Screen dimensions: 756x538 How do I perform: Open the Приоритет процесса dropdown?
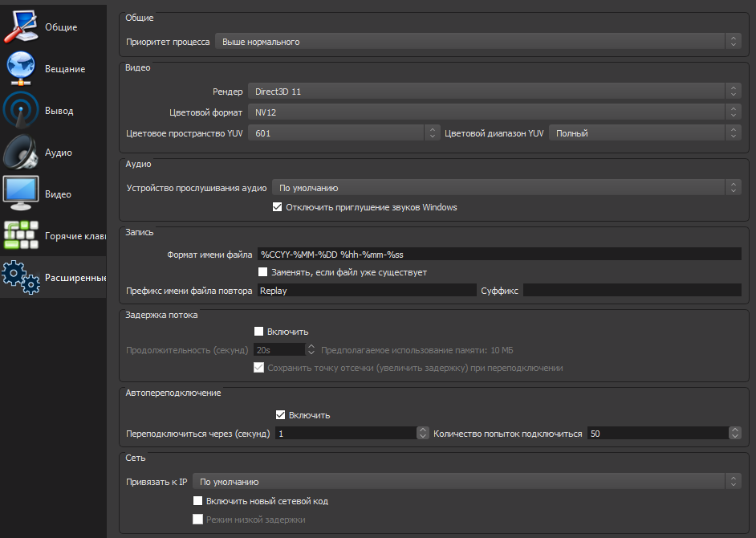(x=478, y=42)
